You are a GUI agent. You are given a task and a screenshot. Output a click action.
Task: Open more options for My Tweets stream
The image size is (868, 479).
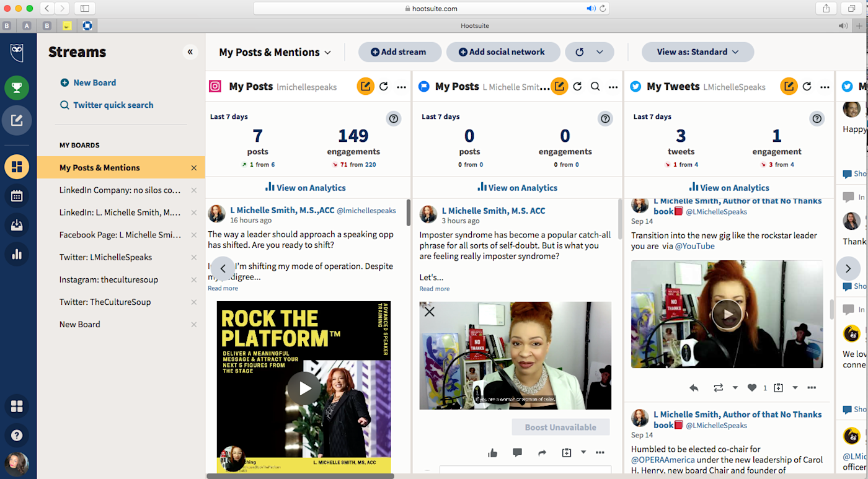(x=825, y=87)
